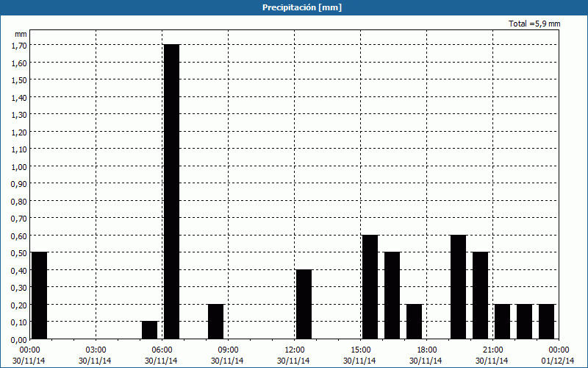Click the 0,20 mm bar before 09:00

(215, 322)
